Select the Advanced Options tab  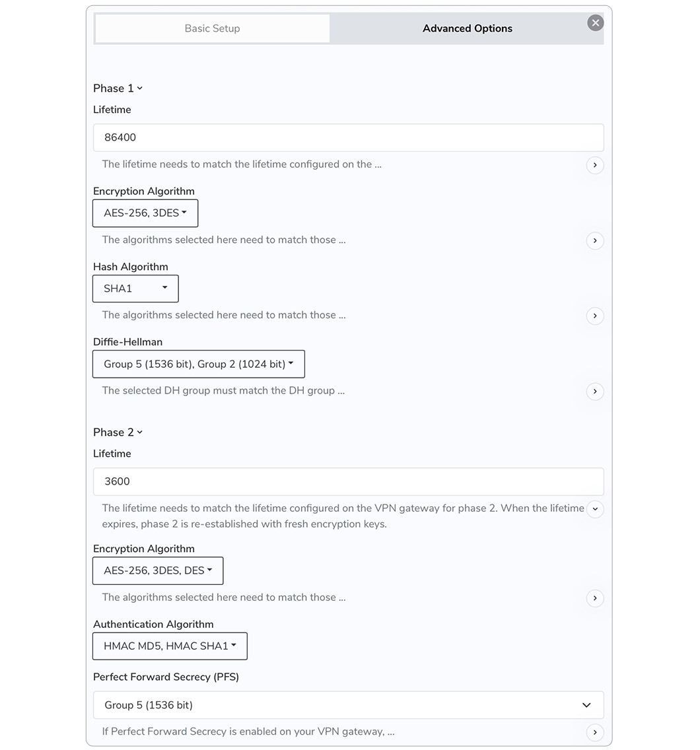pos(467,28)
